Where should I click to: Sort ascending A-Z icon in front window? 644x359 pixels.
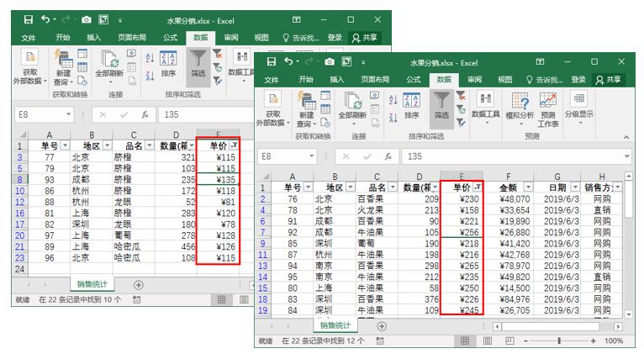(x=393, y=99)
